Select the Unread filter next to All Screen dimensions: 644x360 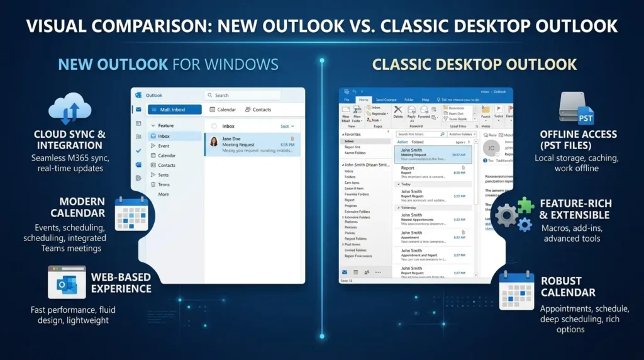[418, 142]
